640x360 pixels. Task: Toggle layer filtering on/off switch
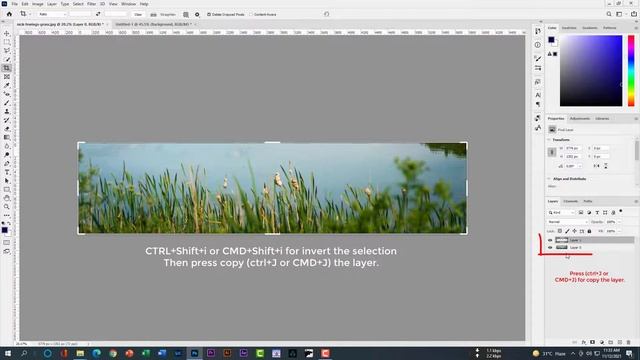coord(621,211)
